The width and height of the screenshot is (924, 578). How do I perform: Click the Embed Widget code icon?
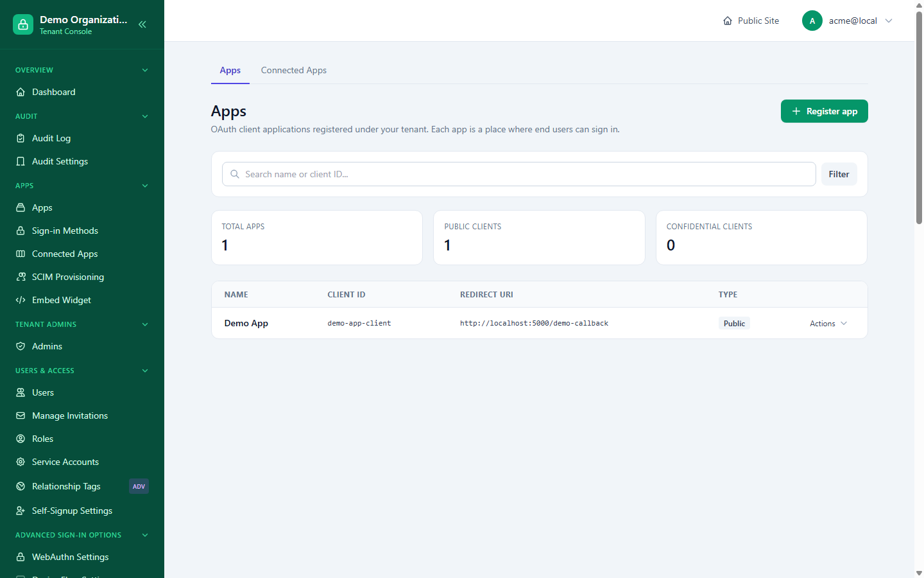[x=21, y=300]
